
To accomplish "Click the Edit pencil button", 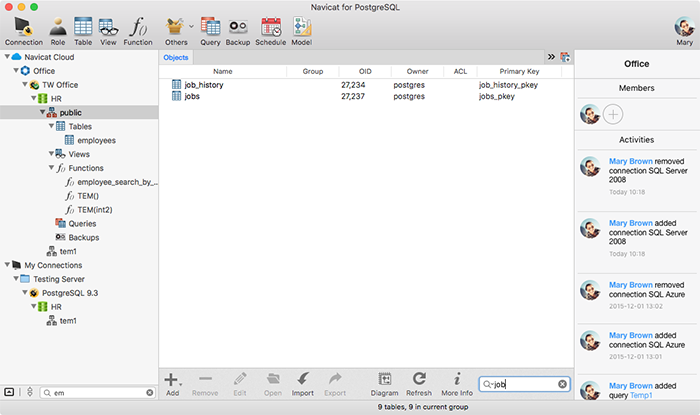I will [240, 384].
